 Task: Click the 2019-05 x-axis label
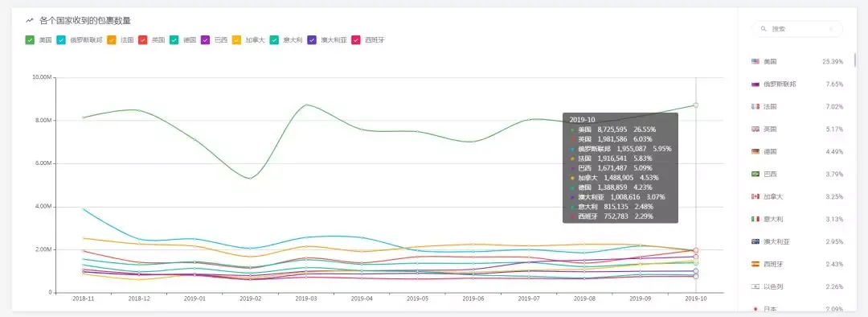(x=417, y=298)
